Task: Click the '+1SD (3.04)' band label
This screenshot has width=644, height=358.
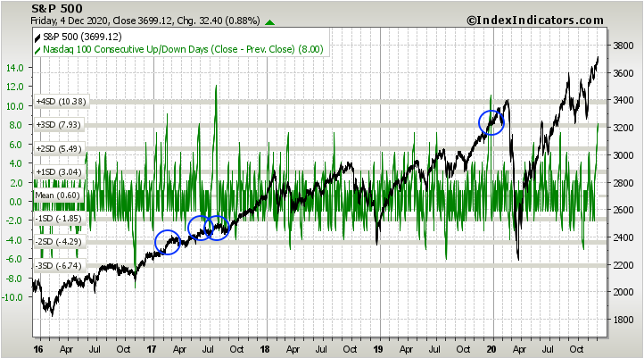Action: [x=59, y=172]
